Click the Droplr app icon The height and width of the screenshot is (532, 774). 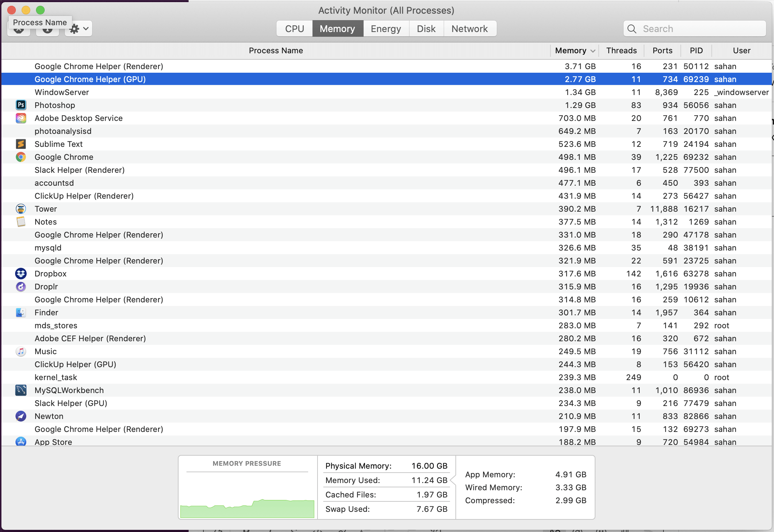pos(21,287)
